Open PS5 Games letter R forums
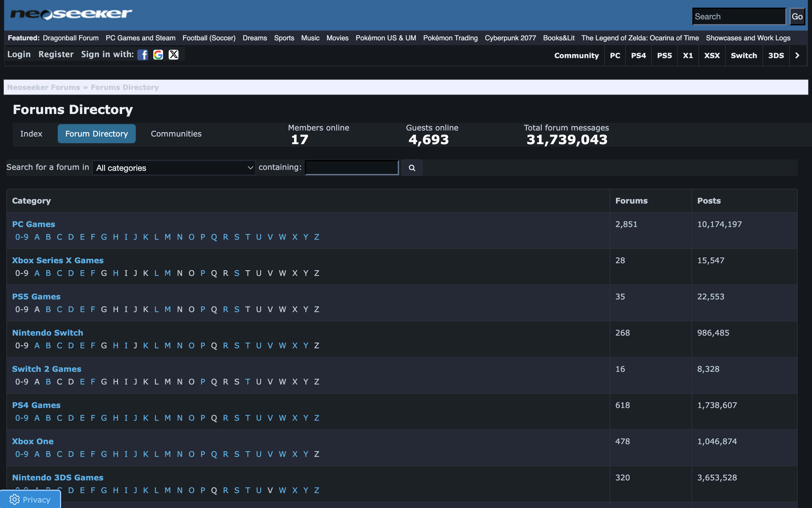 226,310
